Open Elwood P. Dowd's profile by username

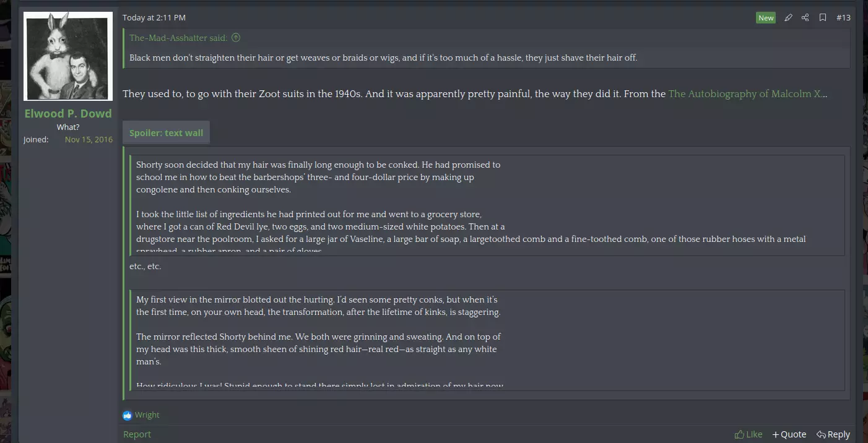click(x=68, y=113)
